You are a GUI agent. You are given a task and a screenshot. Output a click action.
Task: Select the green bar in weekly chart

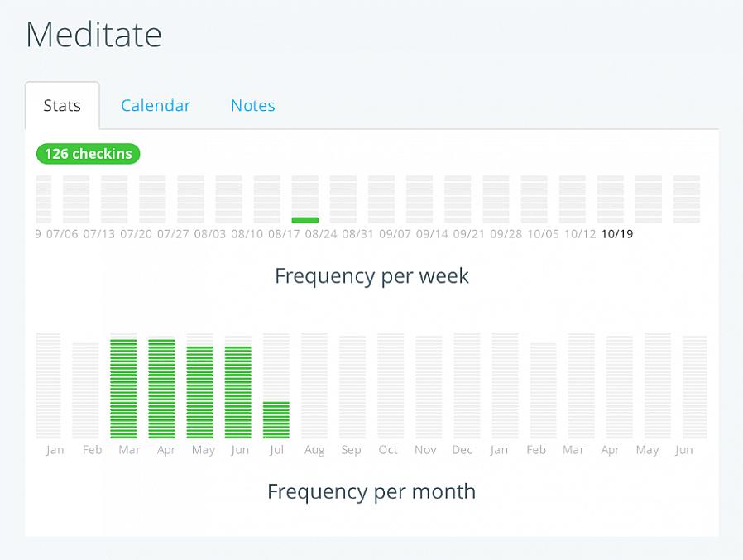point(305,220)
